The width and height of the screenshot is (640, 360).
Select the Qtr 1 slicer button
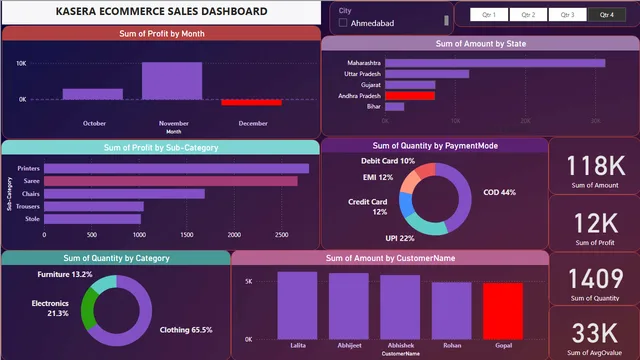pos(489,15)
